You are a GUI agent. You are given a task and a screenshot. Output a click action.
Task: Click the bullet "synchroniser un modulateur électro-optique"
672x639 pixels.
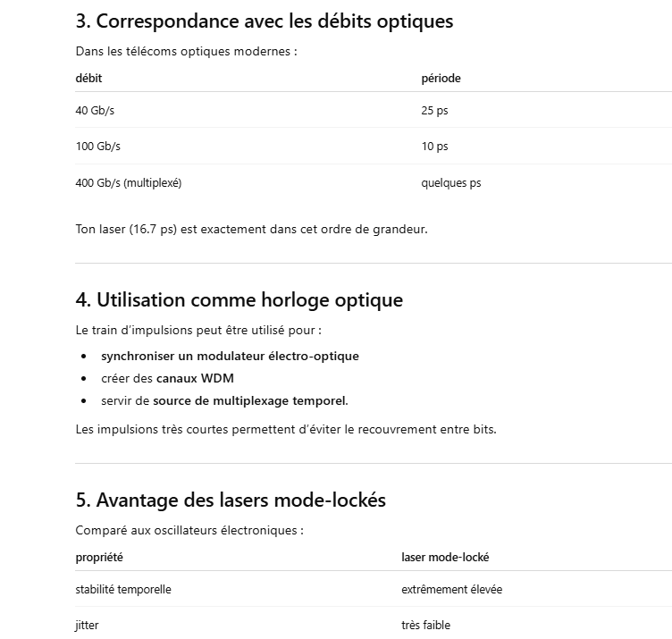(230, 356)
